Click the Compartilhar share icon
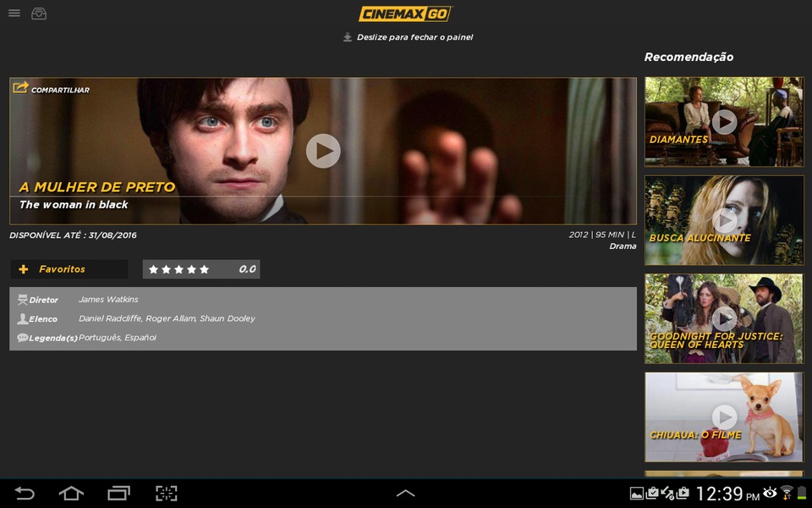 click(20, 87)
